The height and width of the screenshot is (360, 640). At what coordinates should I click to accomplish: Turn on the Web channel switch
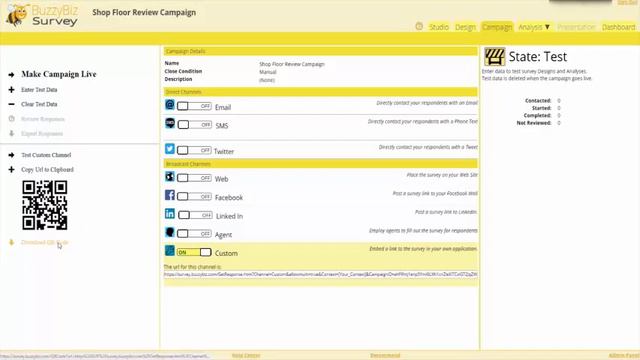click(x=194, y=178)
